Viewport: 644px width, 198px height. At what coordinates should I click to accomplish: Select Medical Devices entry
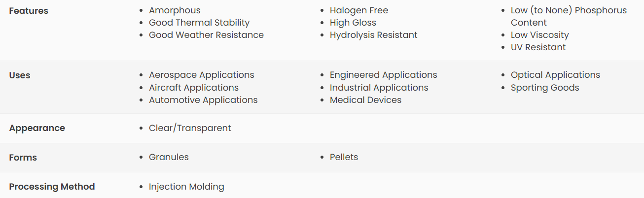pos(366,100)
